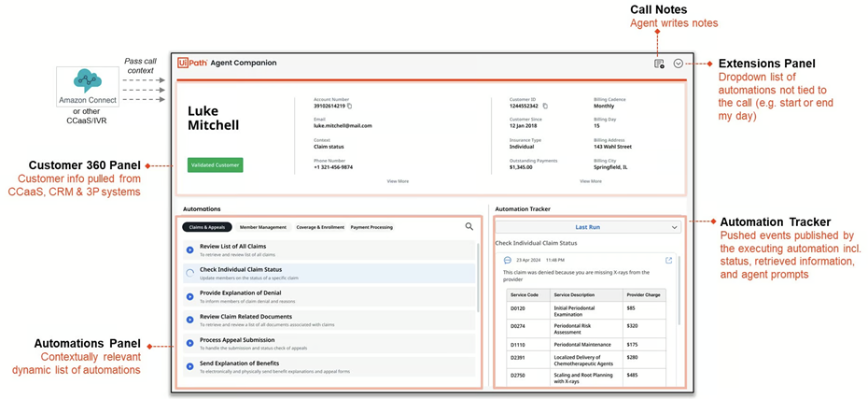This screenshot has width=868, height=399.
Task: Click the Validated Customer button
Action: coord(216,165)
